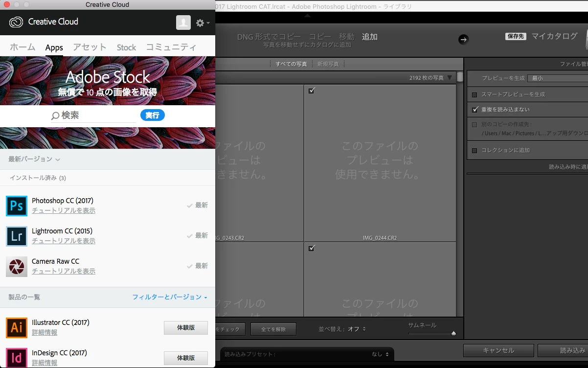The width and height of the screenshot is (588, 368).
Task: Show すべての写真 in Lightroom import grid
Action: pyautogui.click(x=291, y=64)
